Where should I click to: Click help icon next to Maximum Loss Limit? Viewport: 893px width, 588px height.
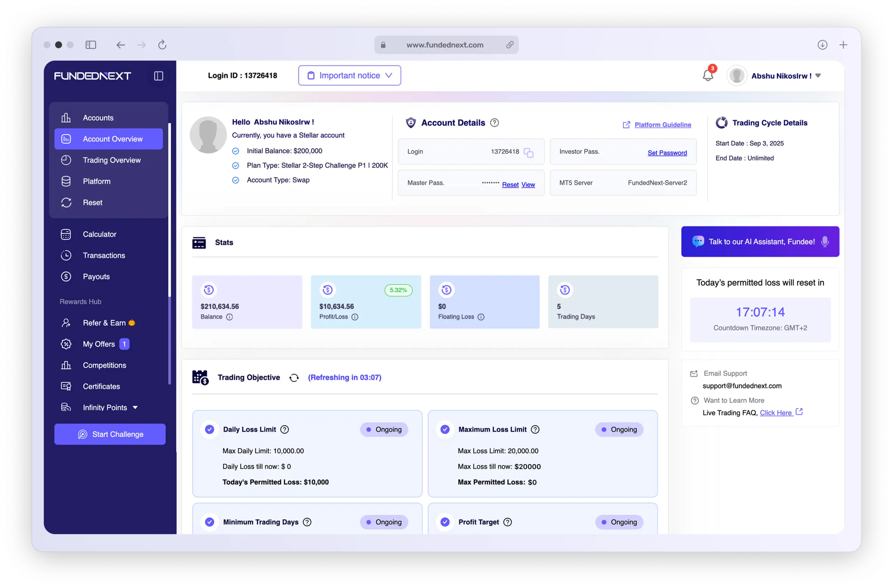point(535,429)
